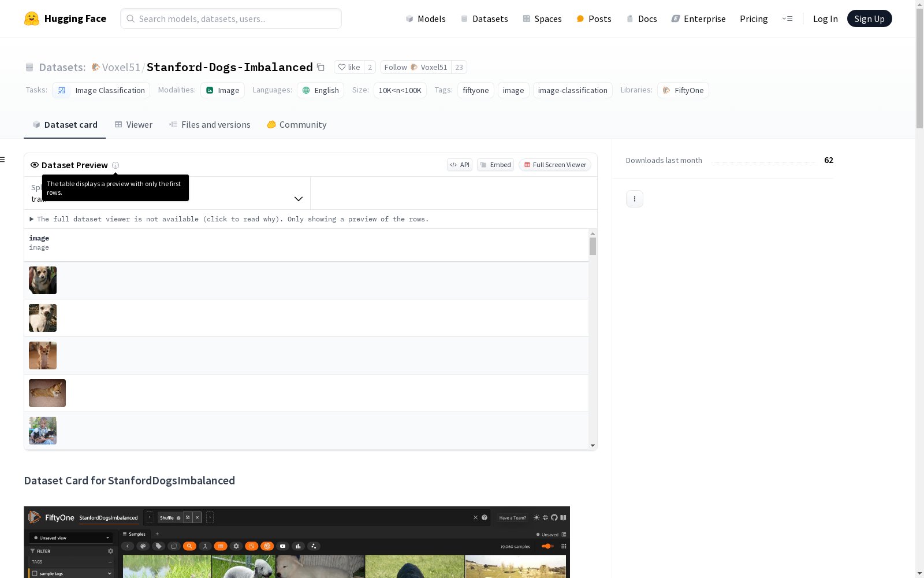
Task: Open the fifth preview row thumbnail with person
Action: click(43, 431)
